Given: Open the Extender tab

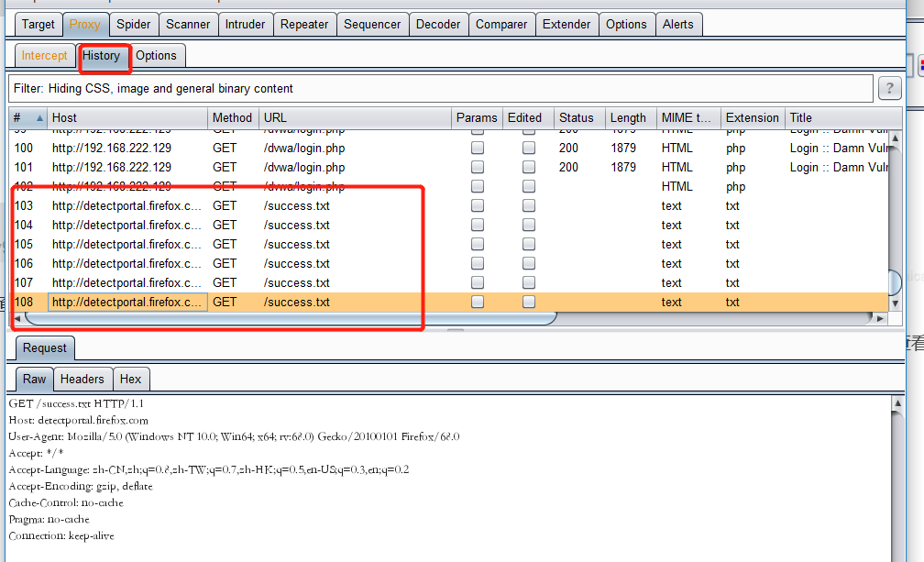Looking at the screenshot, I should pyautogui.click(x=566, y=25).
